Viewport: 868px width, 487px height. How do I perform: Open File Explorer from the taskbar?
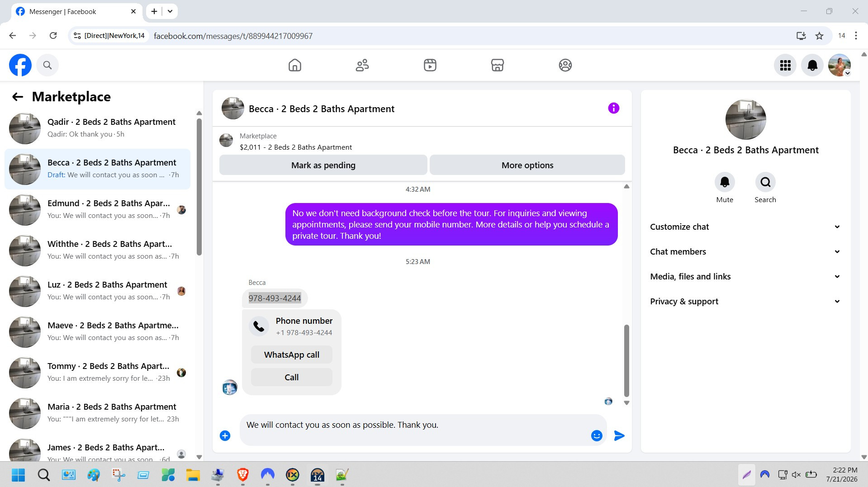[x=193, y=475]
